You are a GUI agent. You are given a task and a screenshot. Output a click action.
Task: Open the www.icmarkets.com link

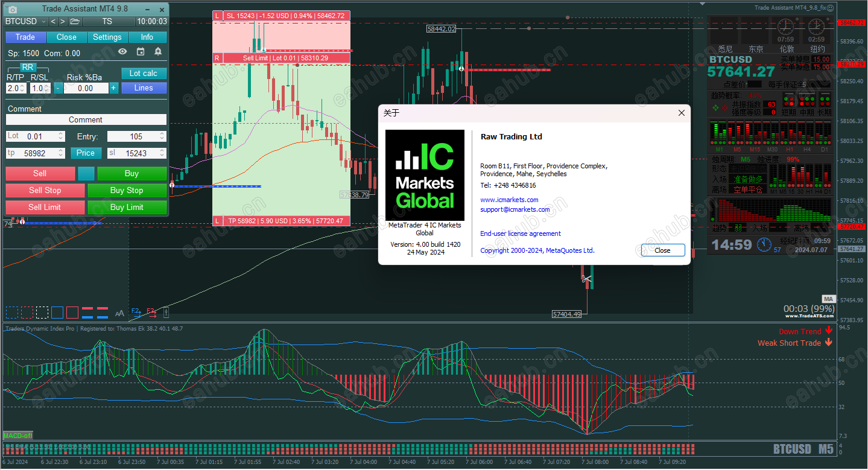509,200
